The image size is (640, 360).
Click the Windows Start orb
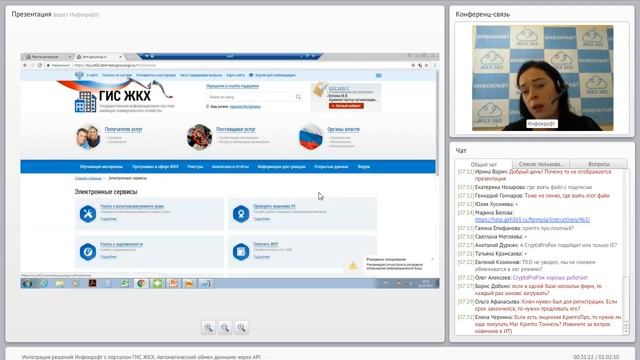click(27, 283)
